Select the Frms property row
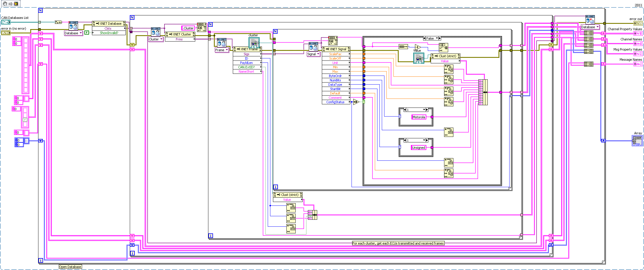 point(180,39)
